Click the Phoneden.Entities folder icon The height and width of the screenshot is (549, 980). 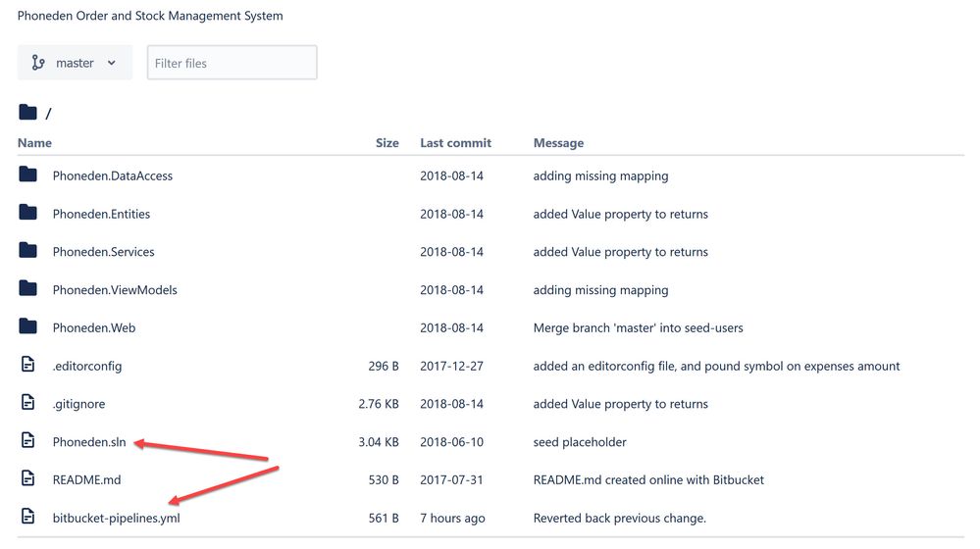coord(27,213)
